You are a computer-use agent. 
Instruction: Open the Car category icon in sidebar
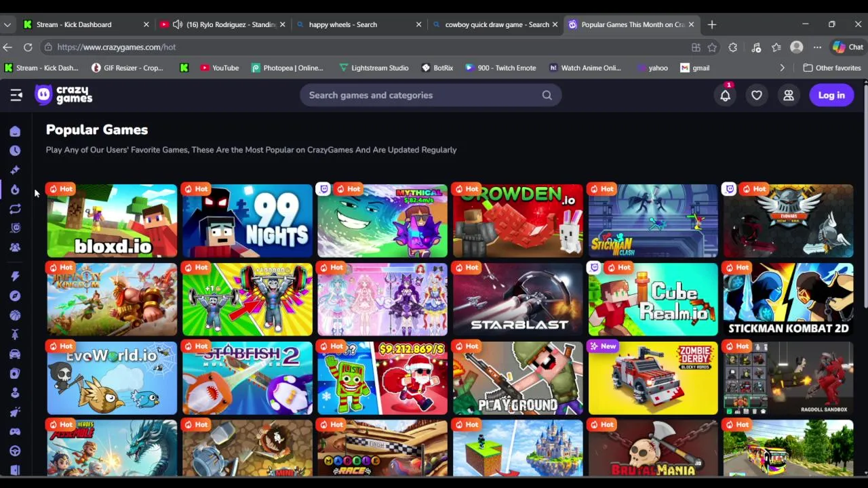click(x=15, y=354)
